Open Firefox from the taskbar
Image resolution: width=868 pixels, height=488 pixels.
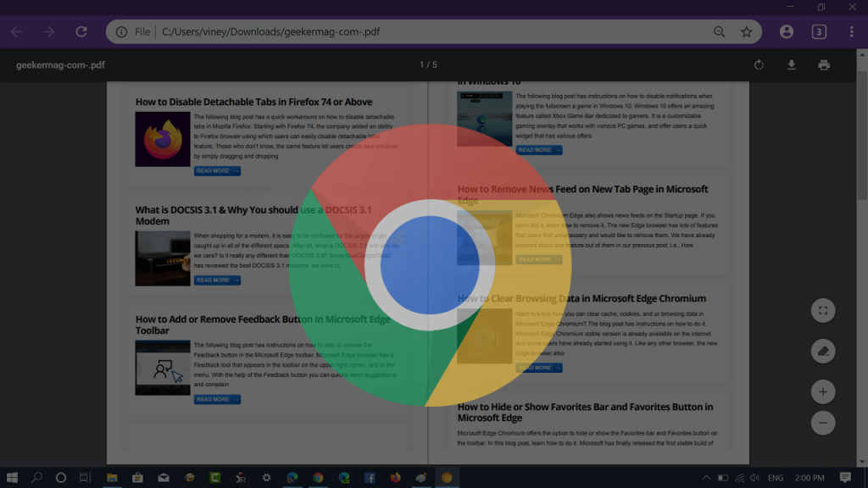(x=395, y=478)
